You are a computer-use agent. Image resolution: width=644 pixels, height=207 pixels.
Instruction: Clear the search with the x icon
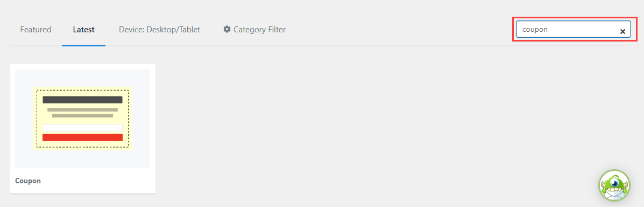(622, 31)
